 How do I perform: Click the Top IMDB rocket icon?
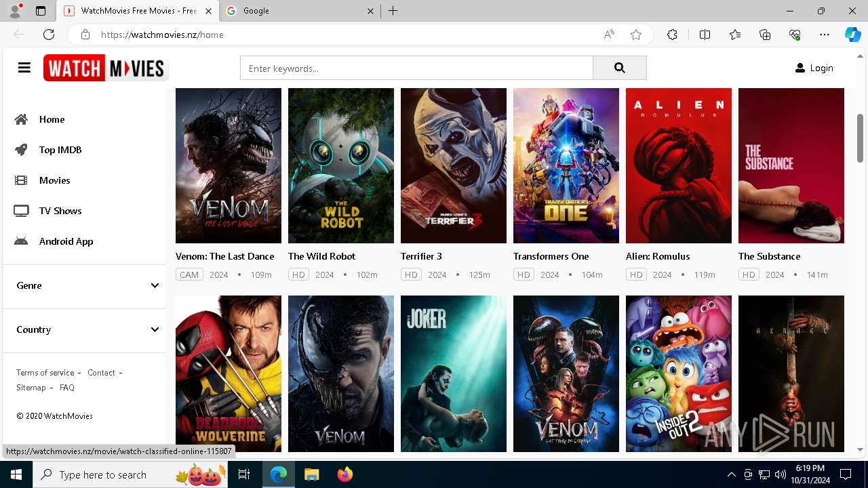22,150
